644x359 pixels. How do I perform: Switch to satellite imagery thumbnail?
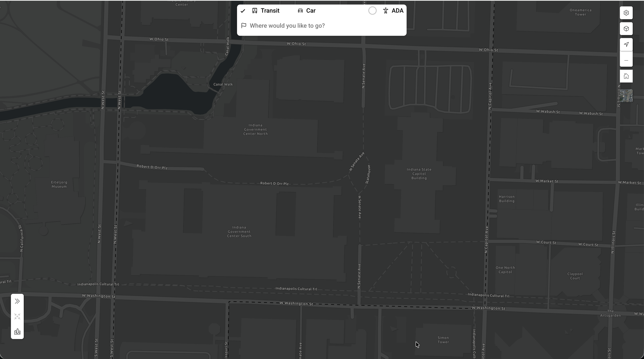[626, 96]
